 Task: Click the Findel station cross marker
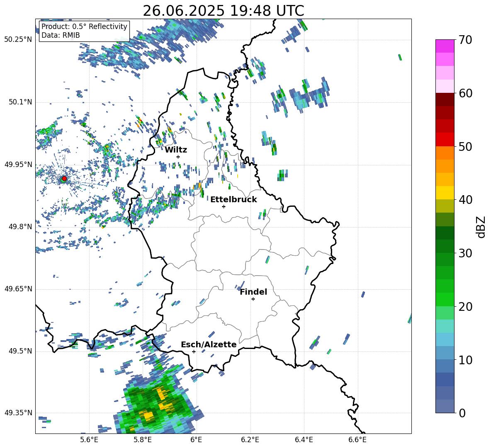(x=253, y=299)
